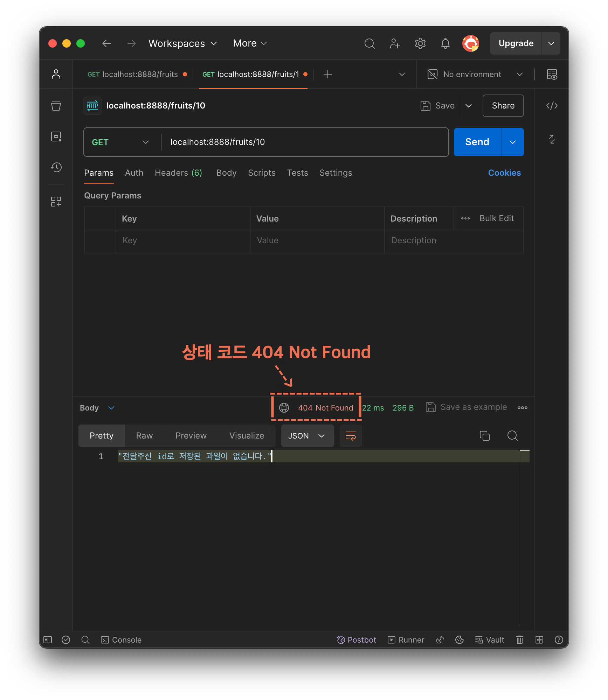
Task: Open the Trash icon in status bar
Action: [x=520, y=640]
